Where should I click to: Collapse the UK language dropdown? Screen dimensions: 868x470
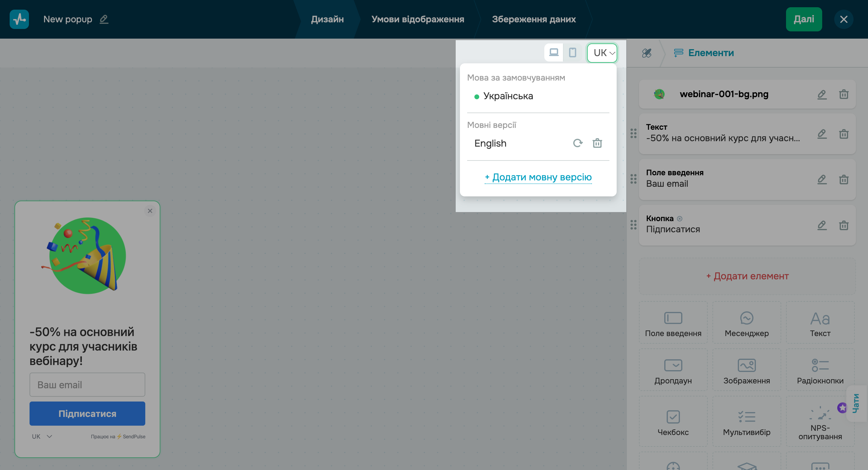pos(602,53)
